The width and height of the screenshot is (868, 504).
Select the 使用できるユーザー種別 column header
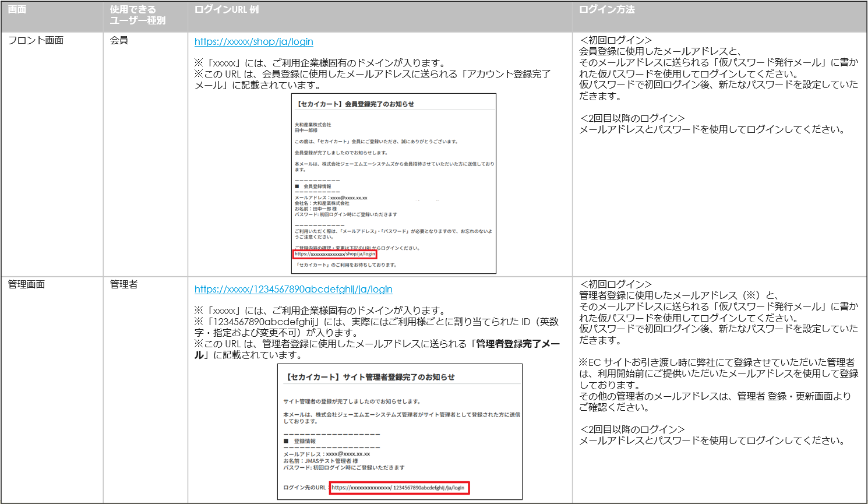tap(137, 15)
